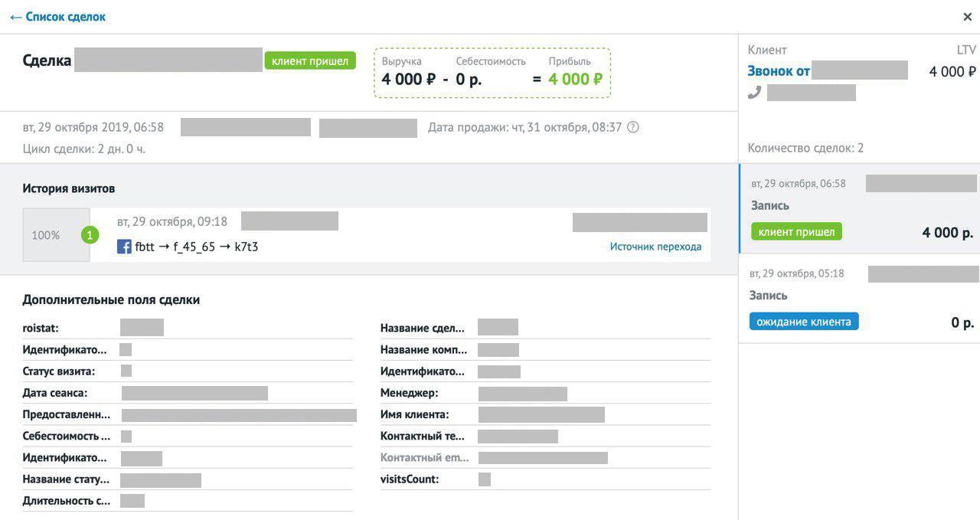Click the 100% visit share box

point(46,235)
